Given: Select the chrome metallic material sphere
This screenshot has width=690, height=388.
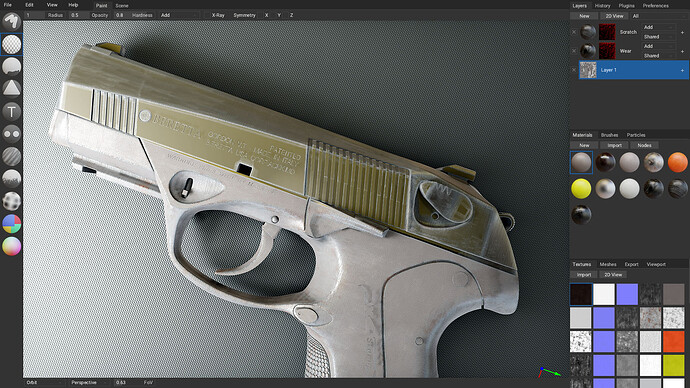Looking at the screenshot, I should pos(605,189).
